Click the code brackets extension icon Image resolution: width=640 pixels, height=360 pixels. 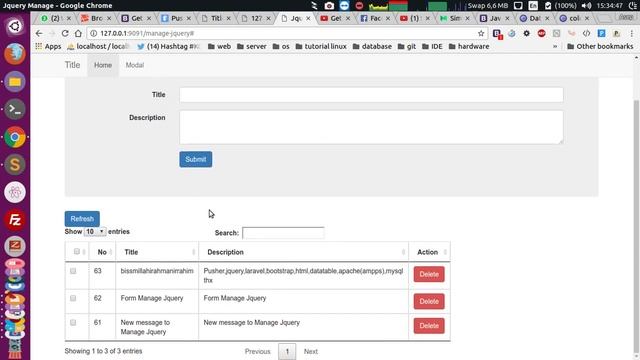586,33
